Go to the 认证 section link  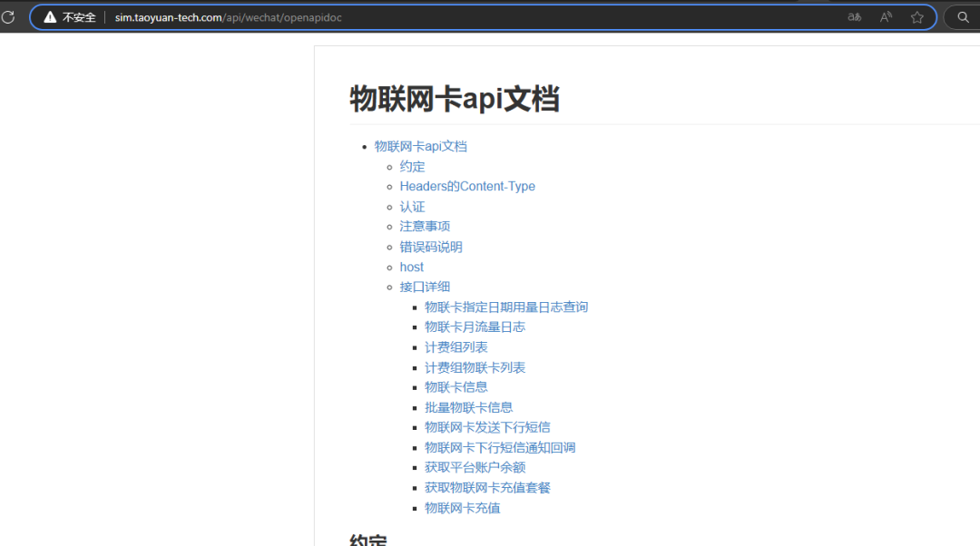[x=412, y=207]
